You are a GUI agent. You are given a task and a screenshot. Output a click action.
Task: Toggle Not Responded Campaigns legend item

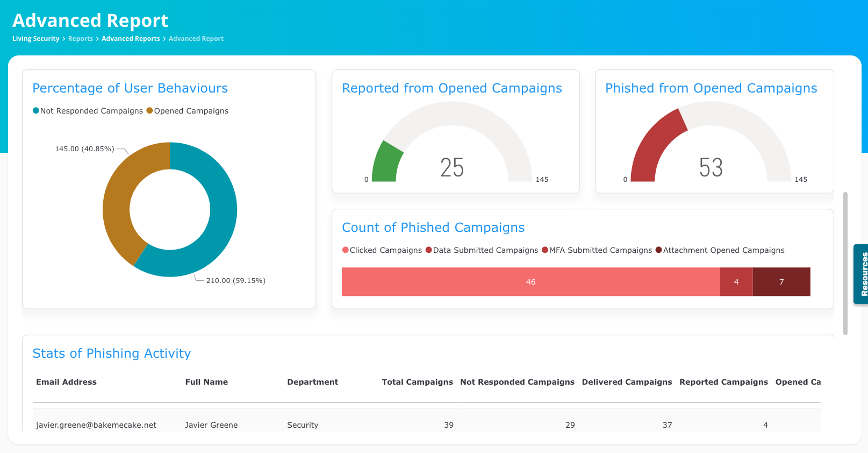pos(88,111)
